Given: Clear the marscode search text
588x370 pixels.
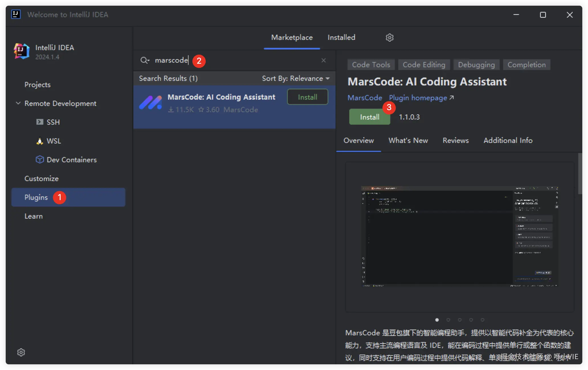Looking at the screenshot, I should pos(324,60).
